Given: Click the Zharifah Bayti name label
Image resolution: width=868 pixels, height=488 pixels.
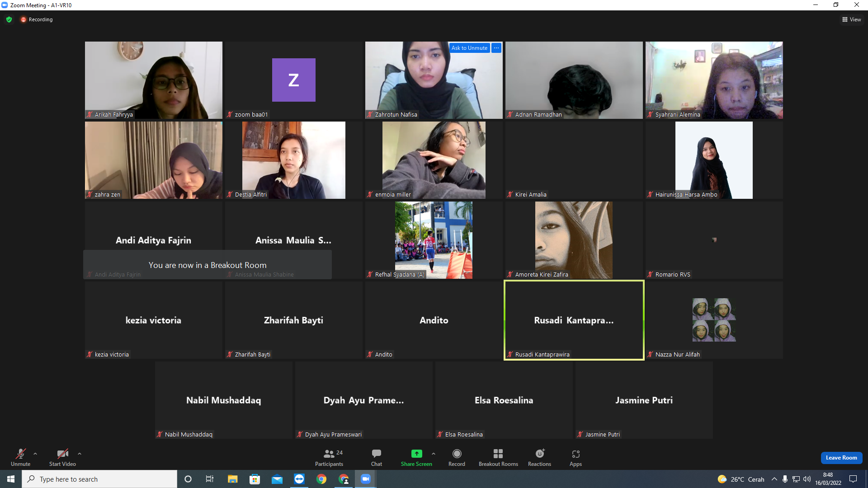Looking at the screenshot, I should (253, 355).
